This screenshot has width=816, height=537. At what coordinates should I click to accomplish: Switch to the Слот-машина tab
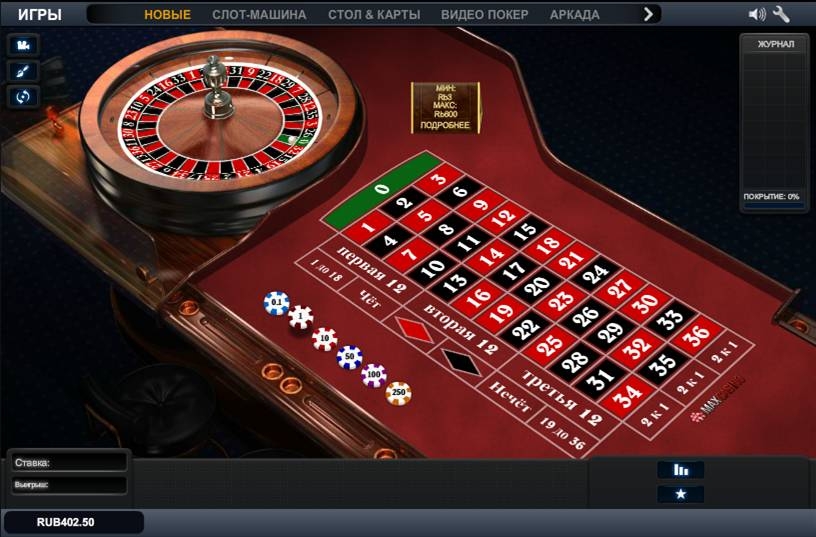coord(259,15)
